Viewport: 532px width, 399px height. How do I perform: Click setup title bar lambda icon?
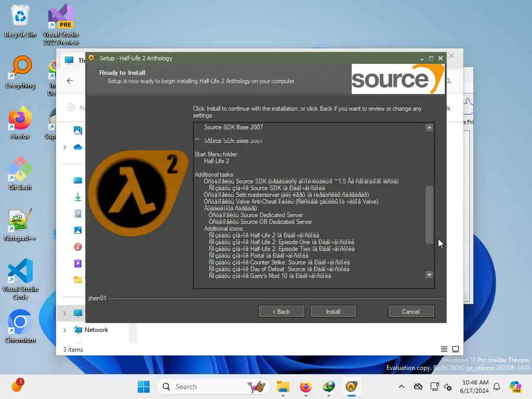coord(91,58)
